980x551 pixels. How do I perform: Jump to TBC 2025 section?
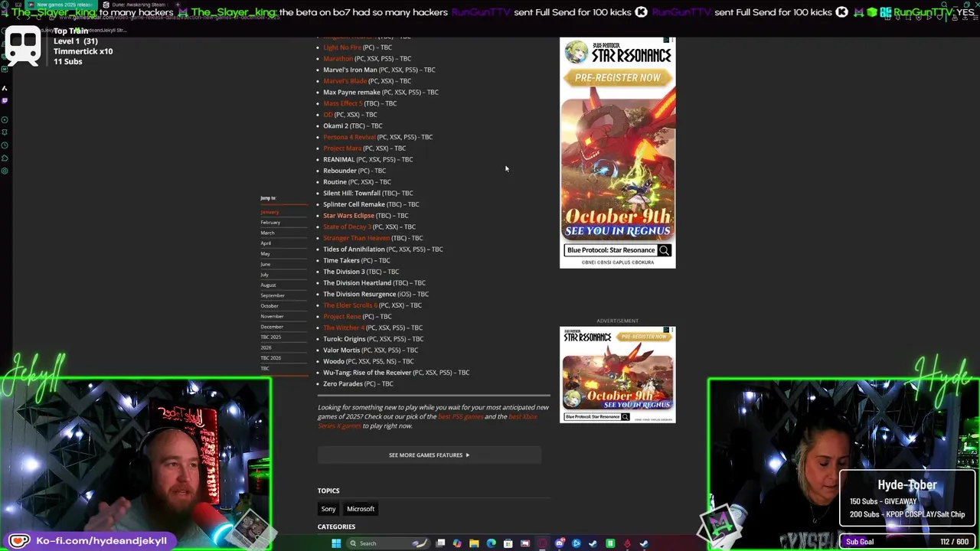(271, 337)
